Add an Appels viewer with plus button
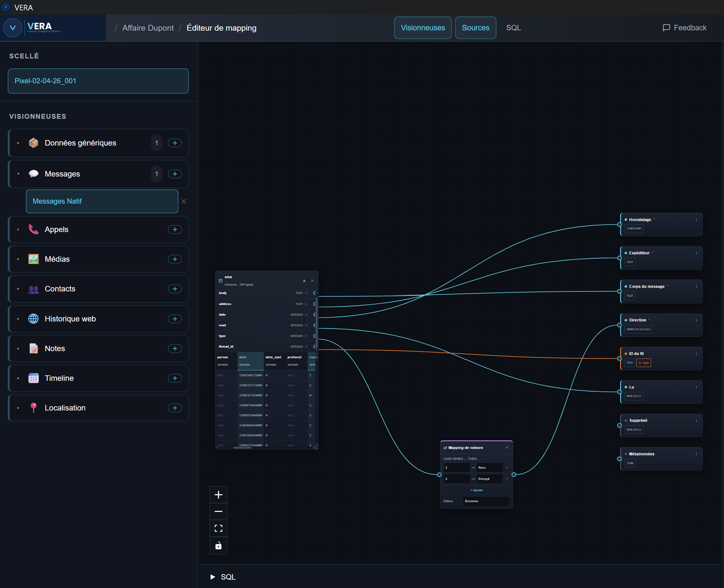The width and height of the screenshot is (724, 588). (175, 229)
